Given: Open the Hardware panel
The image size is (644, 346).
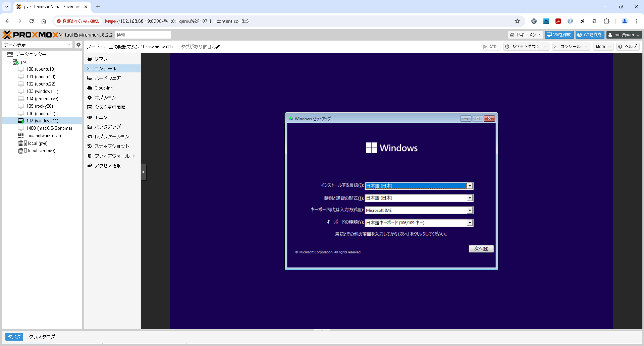Looking at the screenshot, I should coord(112,78).
